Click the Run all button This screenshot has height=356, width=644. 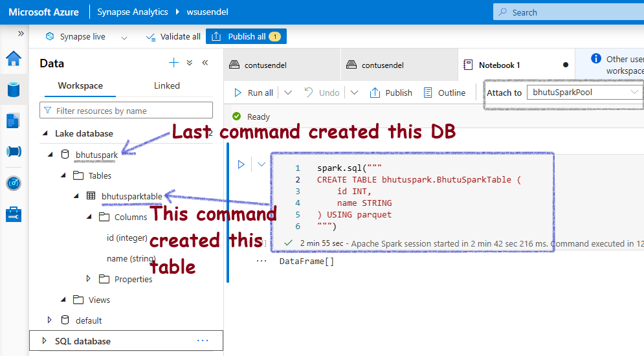coord(254,93)
